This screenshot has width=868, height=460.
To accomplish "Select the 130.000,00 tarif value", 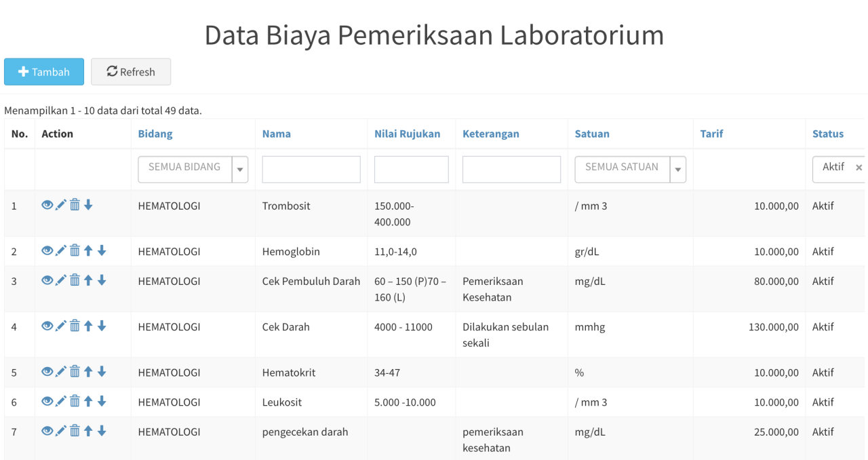I will click(x=774, y=326).
